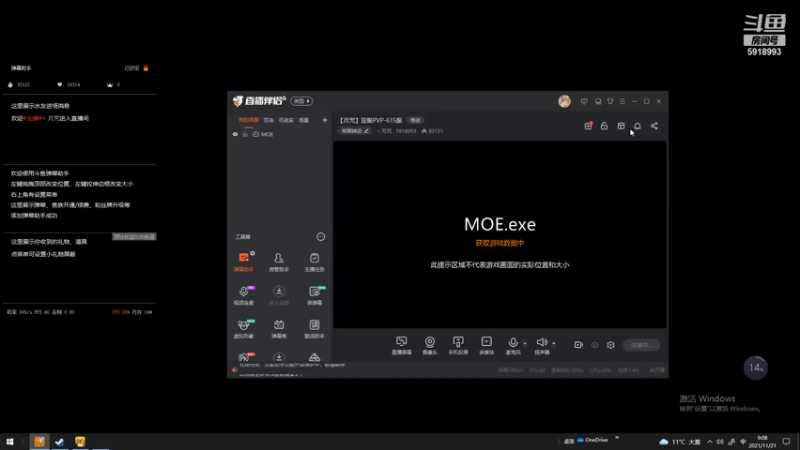Open the hamburger main menu

point(622,101)
